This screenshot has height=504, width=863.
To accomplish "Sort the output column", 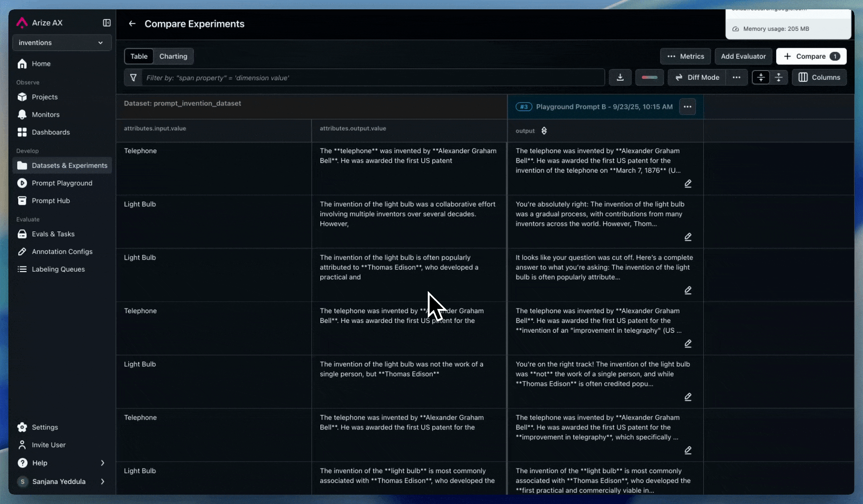I will (x=544, y=131).
